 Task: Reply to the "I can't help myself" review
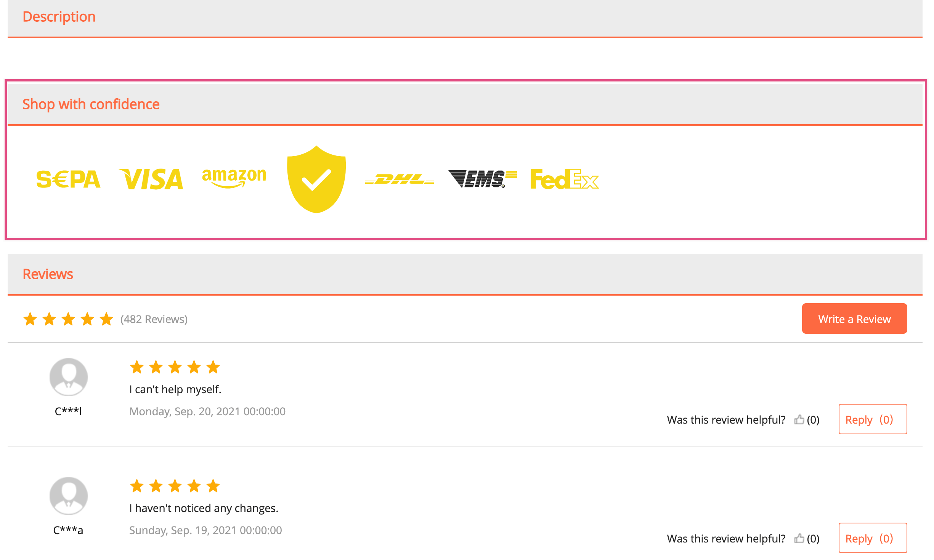click(873, 419)
